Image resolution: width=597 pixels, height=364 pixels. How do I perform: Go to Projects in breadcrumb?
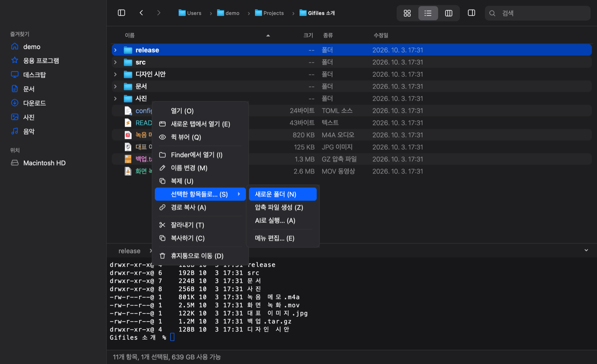click(x=269, y=13)
